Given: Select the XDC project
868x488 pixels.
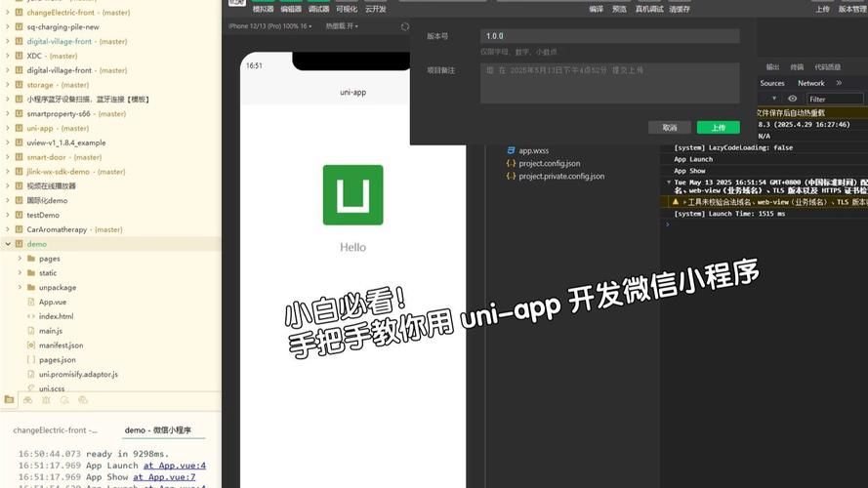Looking at the screenshot, I should [34, 56].
